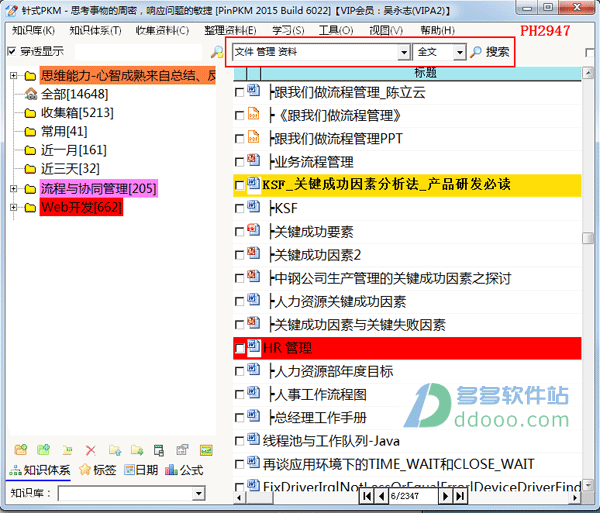Go to next page arrow in pager
This screenshot has width=600, height=513.
tap(445, 496)
